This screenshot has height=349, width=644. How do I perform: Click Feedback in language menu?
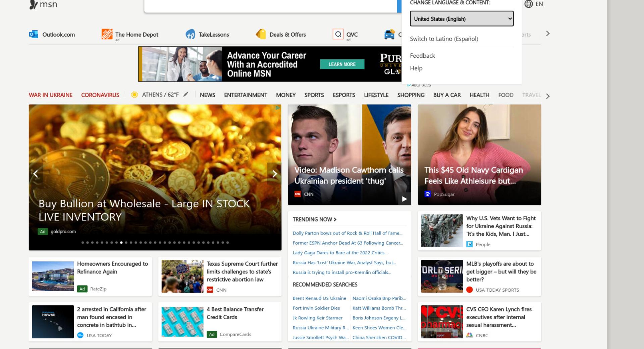[x=422, y=55]
